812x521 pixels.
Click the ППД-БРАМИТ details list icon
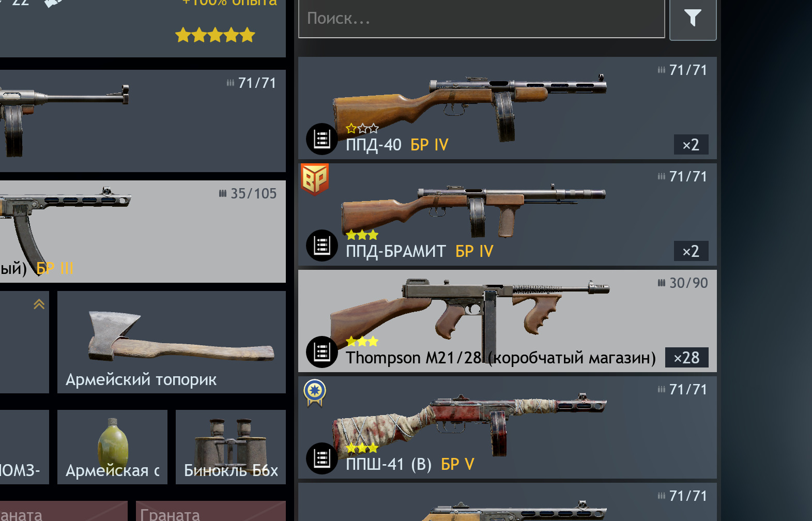pyautogui.click(x=322, y=246)
